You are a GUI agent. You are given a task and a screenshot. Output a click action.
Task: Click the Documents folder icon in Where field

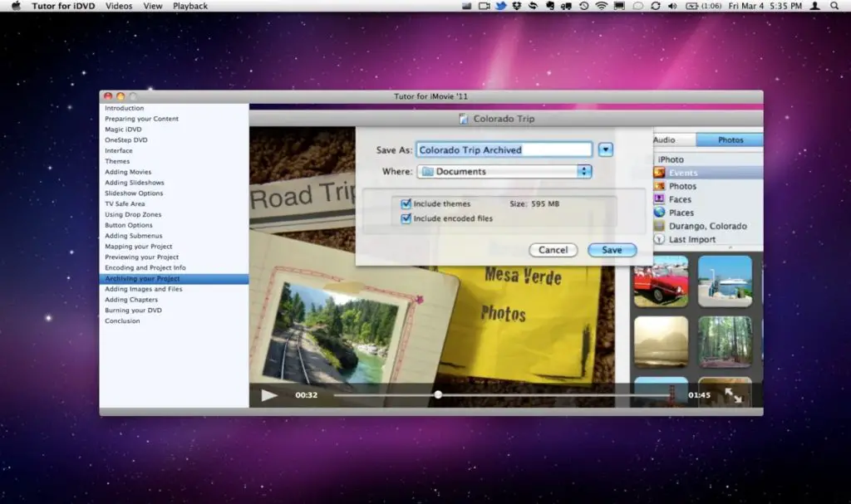[x=428, y=171]
